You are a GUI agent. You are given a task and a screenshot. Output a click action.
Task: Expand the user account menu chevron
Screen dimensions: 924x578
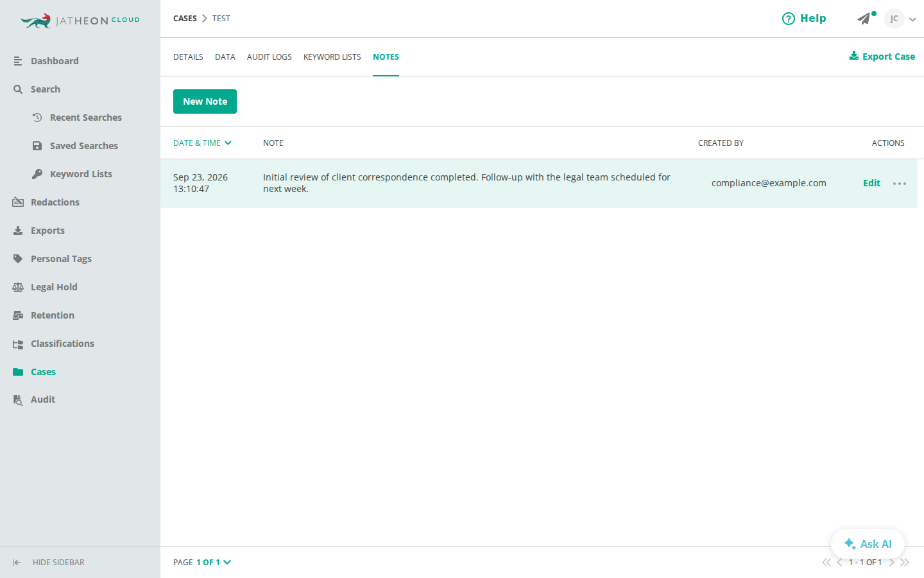tap(912, 19)
